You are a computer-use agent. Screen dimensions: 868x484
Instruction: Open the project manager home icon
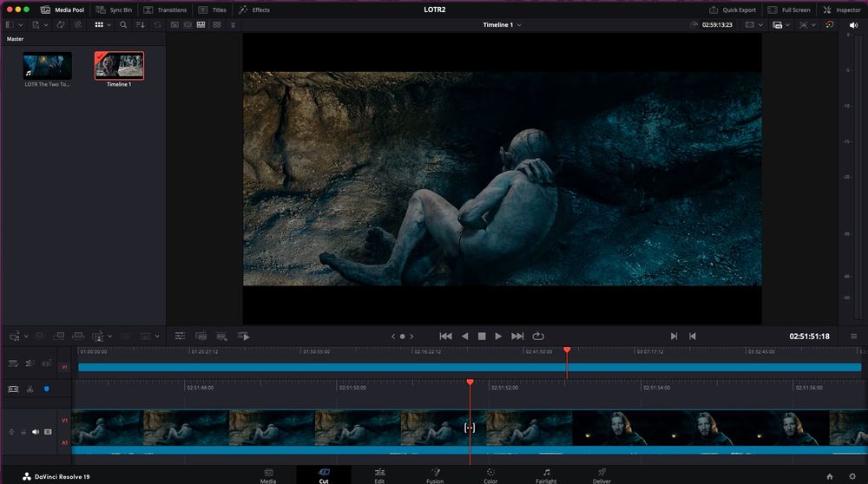coord(829,476)
